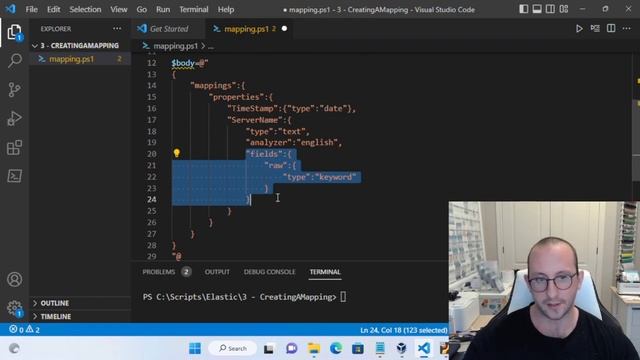Toggle primary side bar layout button
This screenshot has height=360, width=640.
point(523,9)
